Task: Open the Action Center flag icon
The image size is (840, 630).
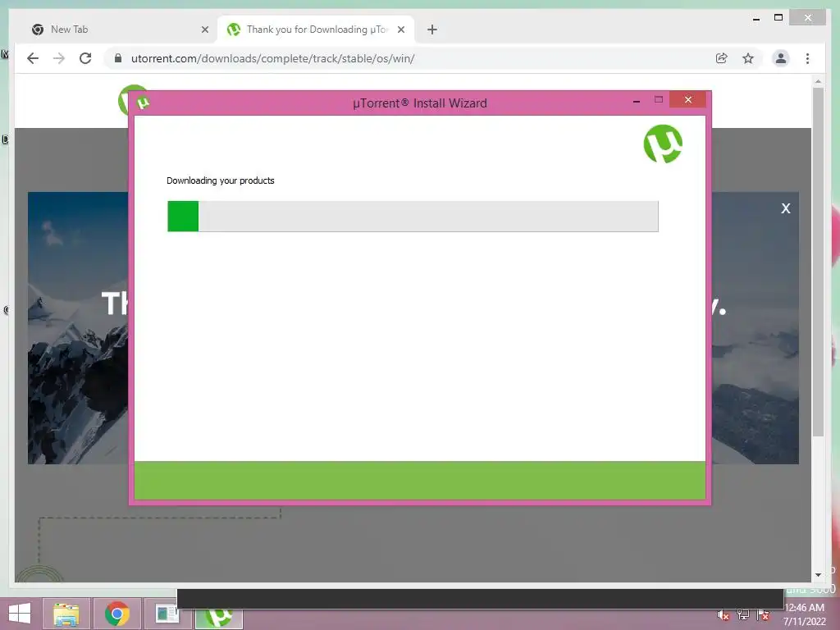Action: click(x=764, y=615)
